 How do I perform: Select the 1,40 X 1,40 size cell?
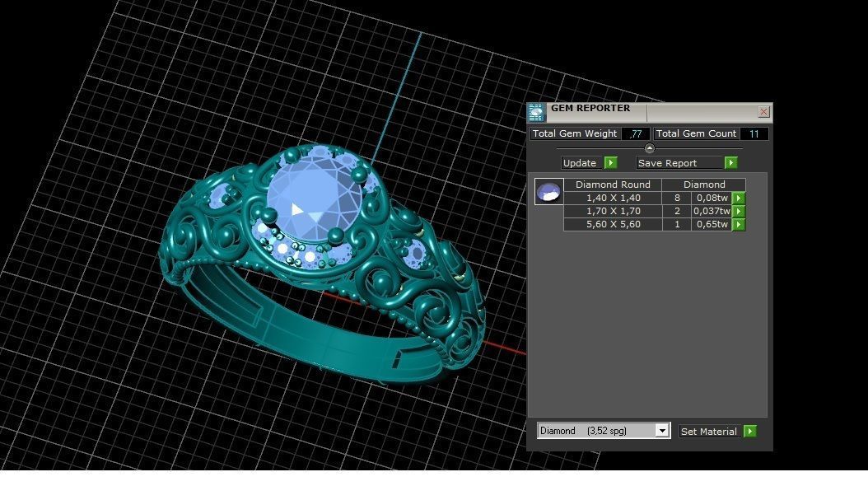pos(613,198)
